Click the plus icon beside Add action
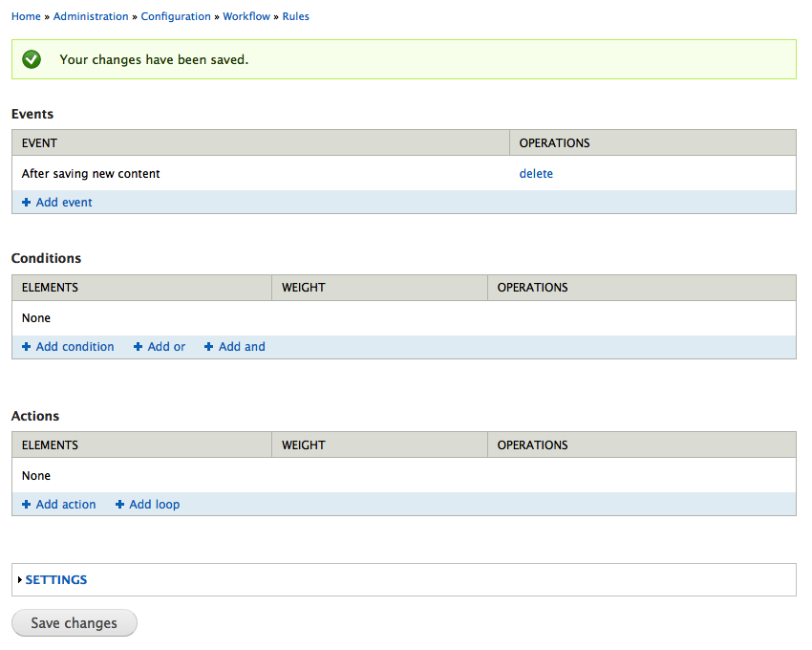Screen dimensions: 812x650 tap(27, 505)
